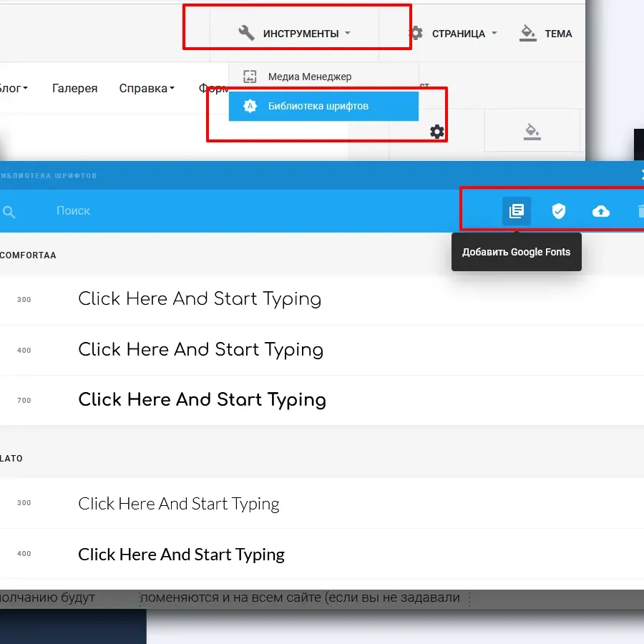
Task: Click the shield checkmark icon in font toolbar
Action: pyautogui.click(x=559, y=211)
